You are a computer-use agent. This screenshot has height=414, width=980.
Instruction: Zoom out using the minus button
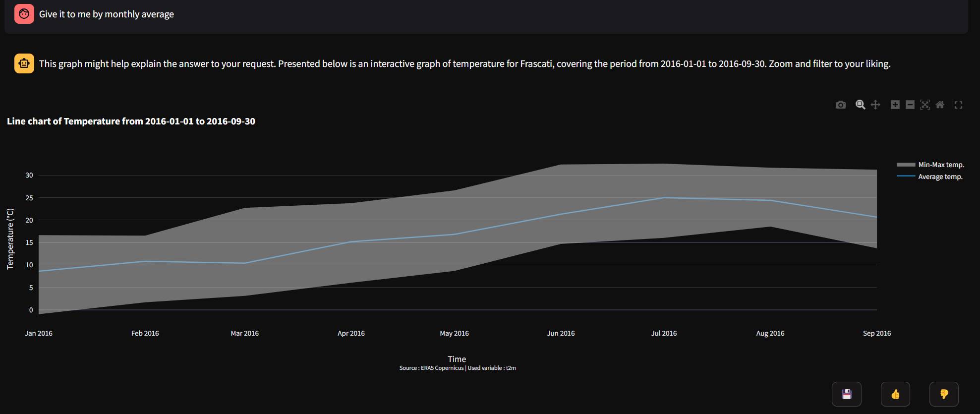pos(910,105)
